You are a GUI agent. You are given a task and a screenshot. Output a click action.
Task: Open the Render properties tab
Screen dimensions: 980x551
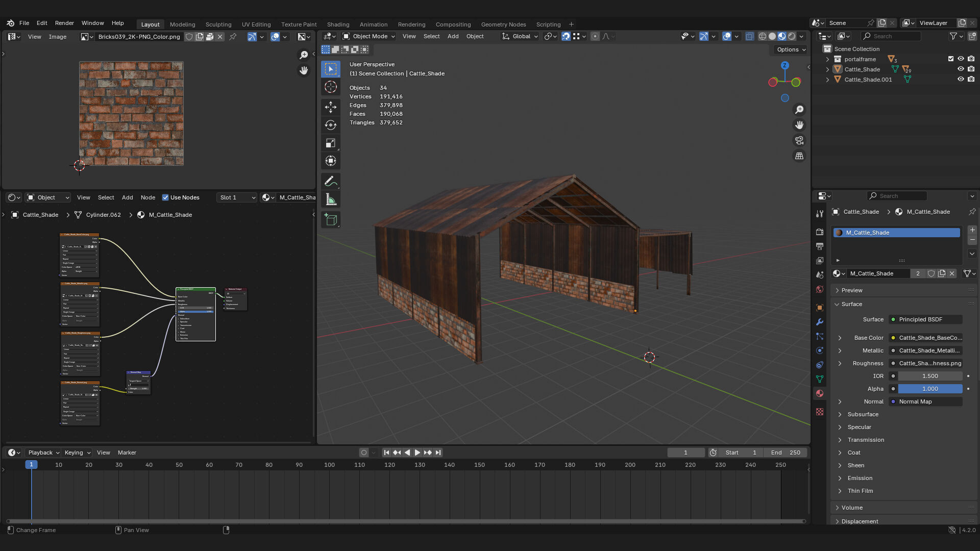[x=820, y=232]
